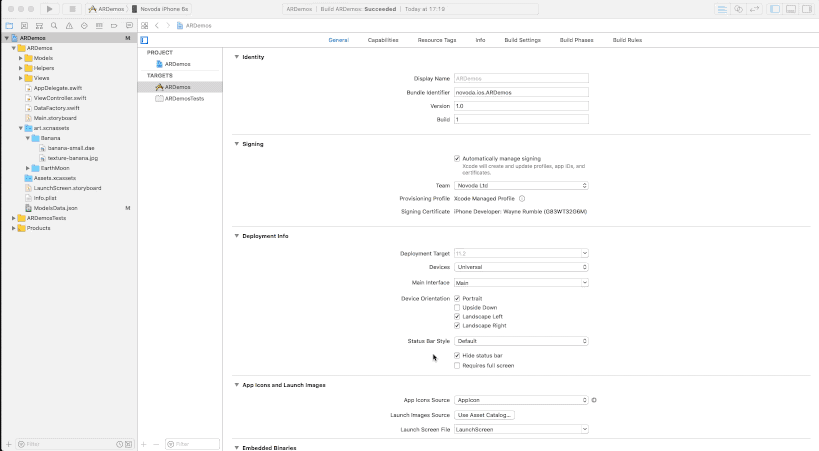Add a file with navigator plus icon
This screenshot has height=451, width=819.
point(9,444)
